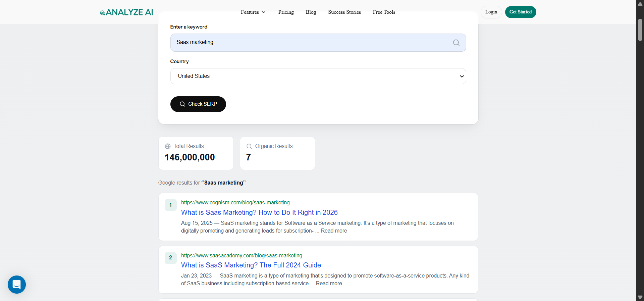Click the Analyze AI logo
This screenshot has height=301, width=644.
126,12
